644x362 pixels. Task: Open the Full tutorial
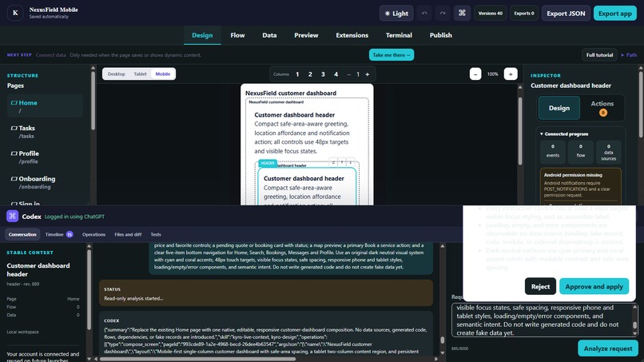[599, 54]
